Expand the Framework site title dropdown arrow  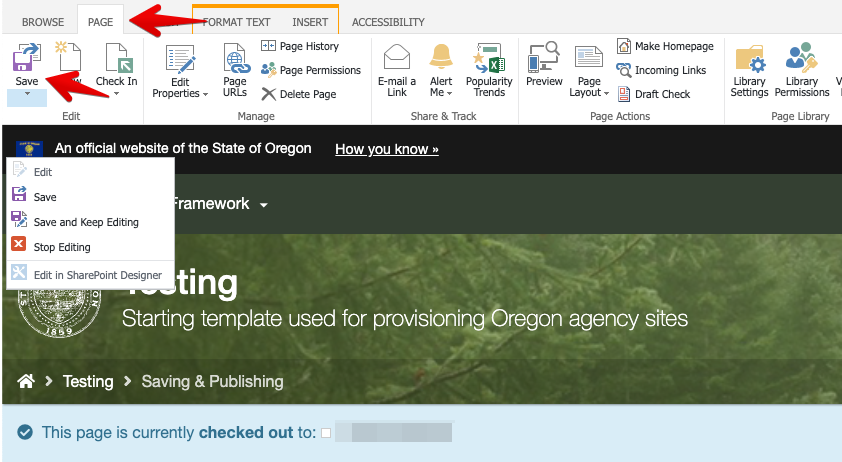[264, 205]
